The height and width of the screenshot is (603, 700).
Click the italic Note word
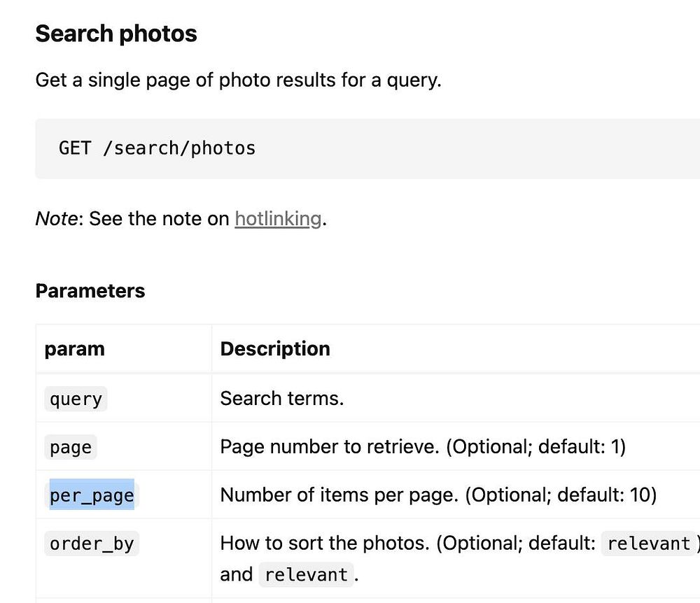(x=56, y=219)
